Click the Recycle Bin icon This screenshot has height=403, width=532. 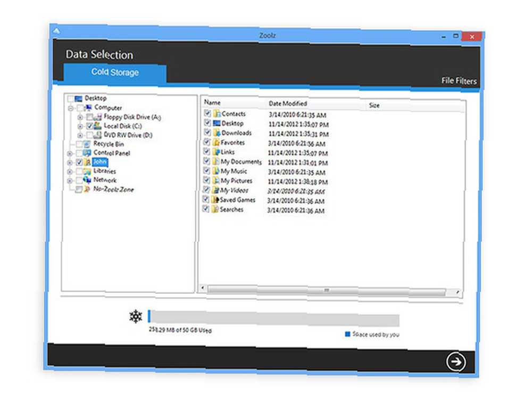click(x=87, y=144)
